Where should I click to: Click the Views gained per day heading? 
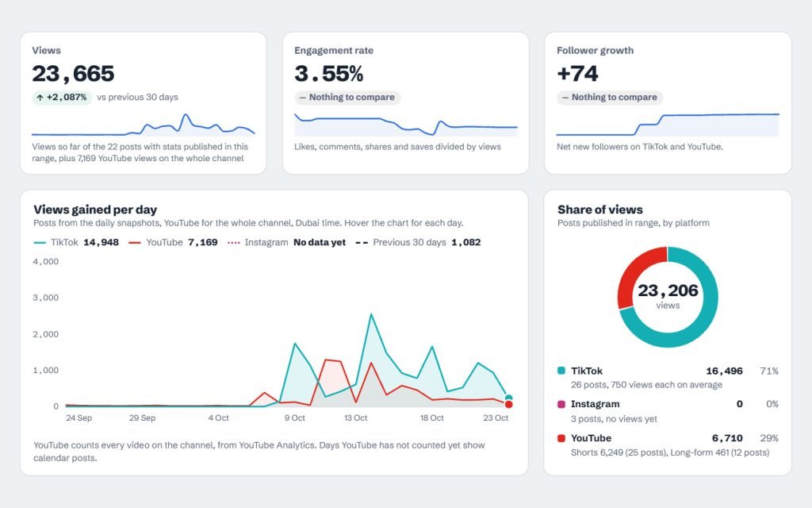95,210
